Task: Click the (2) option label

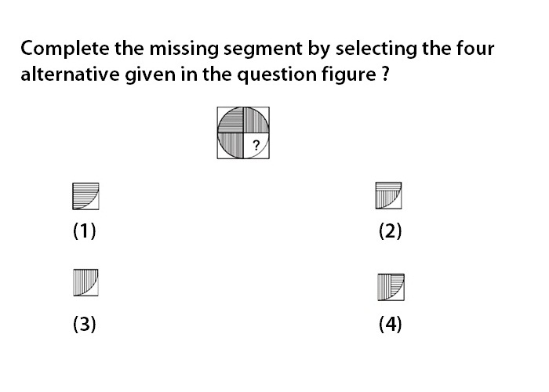Action: click(x=391, y=231)
